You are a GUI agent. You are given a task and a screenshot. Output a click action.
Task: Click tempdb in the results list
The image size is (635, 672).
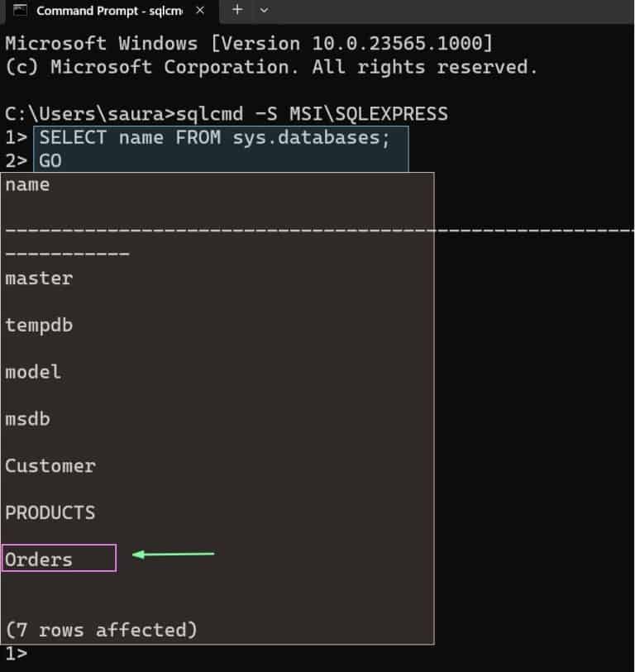pyautogui.click(x=39, y=325)
